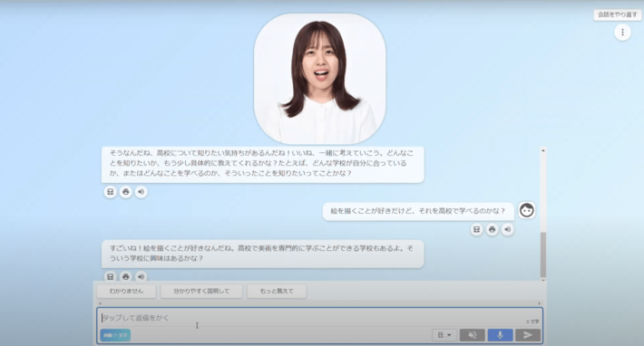The width and height of the screenshot is (644, 346).
Task: Print the first assistant message
Action: pos(126,192)
